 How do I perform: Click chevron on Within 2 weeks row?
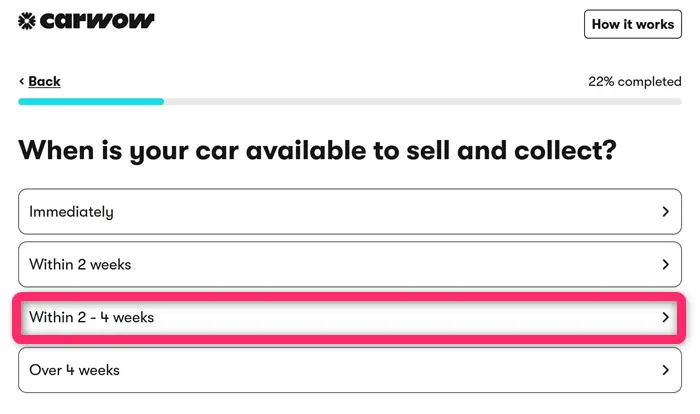666,264
